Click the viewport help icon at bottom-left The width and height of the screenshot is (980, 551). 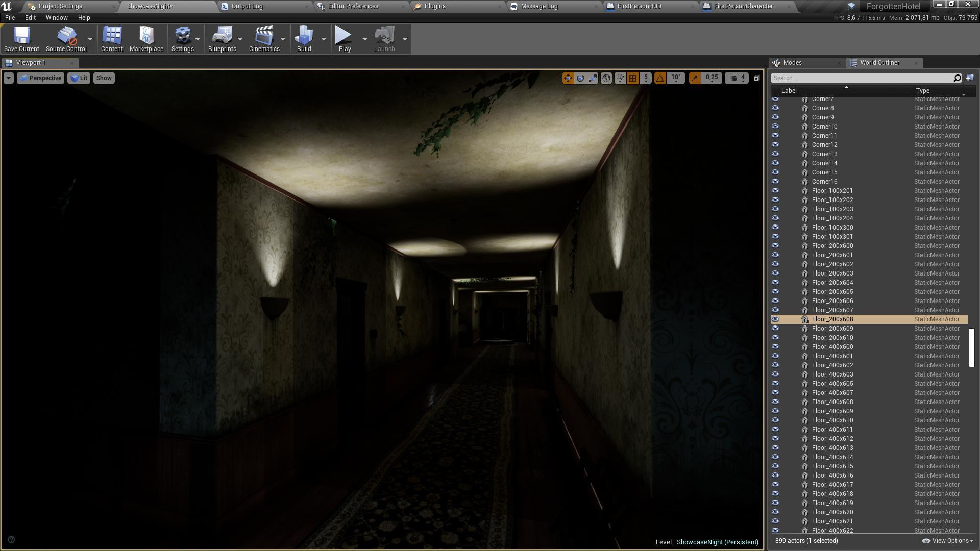[x=11, y=540]
